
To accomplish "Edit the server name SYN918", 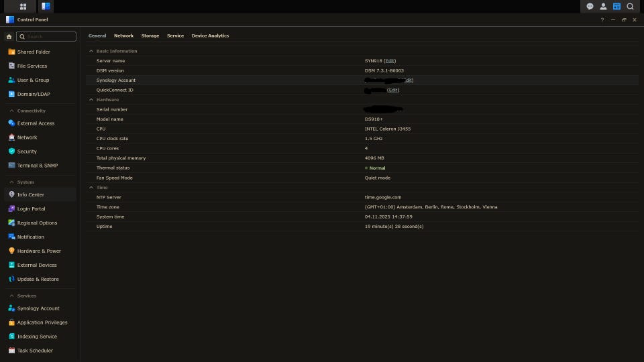I will (390, 61).
